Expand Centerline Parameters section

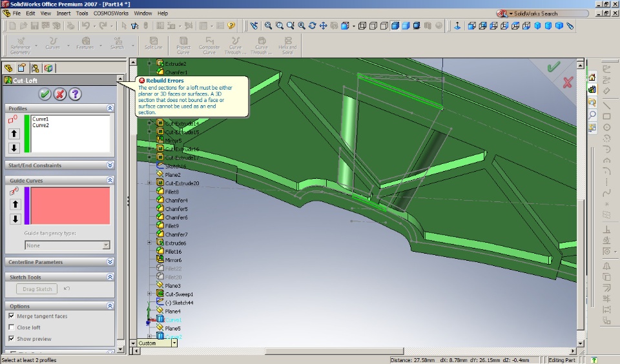click(x=110, y=262)
